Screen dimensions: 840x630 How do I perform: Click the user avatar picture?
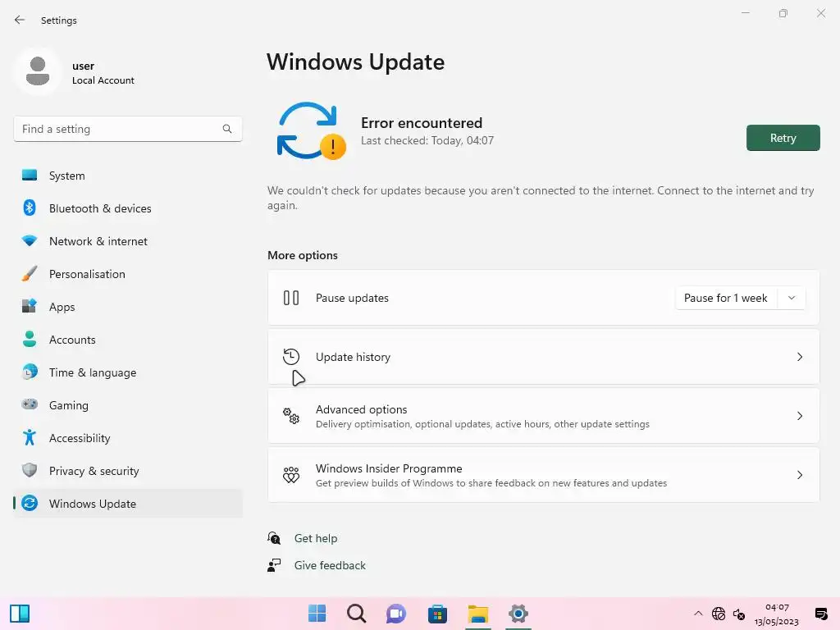(x=38, y=71)
